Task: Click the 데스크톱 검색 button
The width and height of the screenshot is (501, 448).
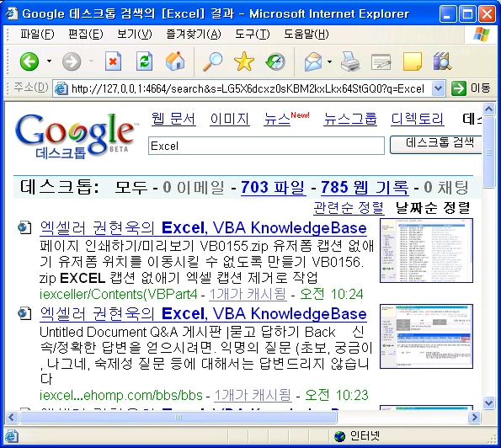Action: (436, 145)
